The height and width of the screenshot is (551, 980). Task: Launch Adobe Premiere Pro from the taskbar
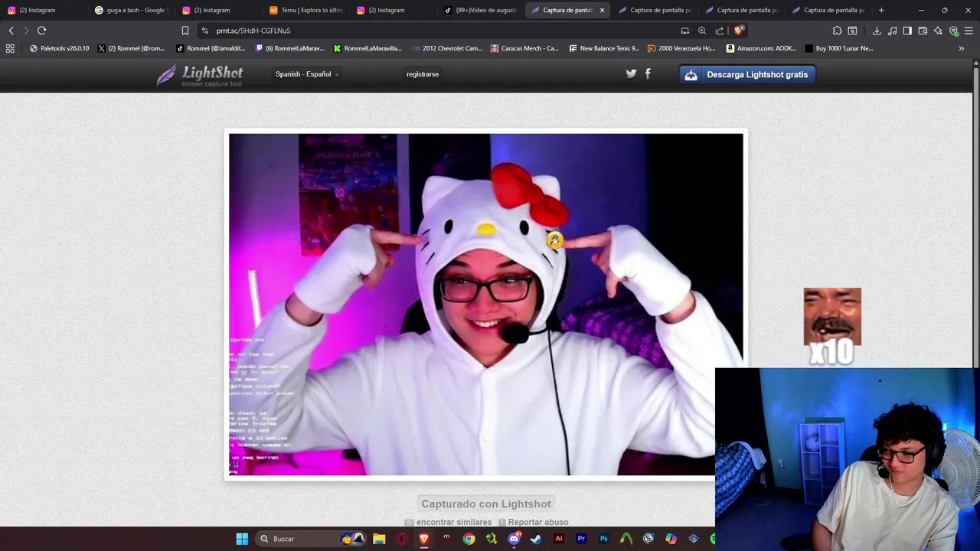coord(581,539)
